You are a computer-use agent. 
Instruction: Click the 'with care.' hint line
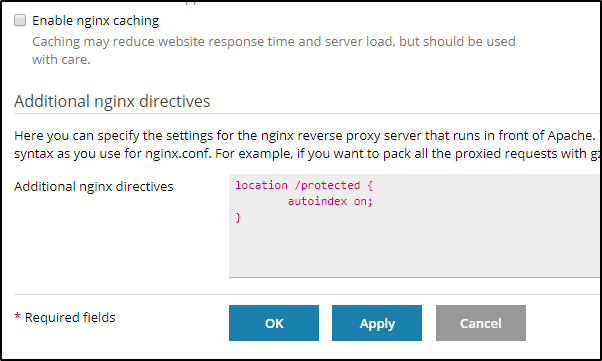click(x=61, y=60)
